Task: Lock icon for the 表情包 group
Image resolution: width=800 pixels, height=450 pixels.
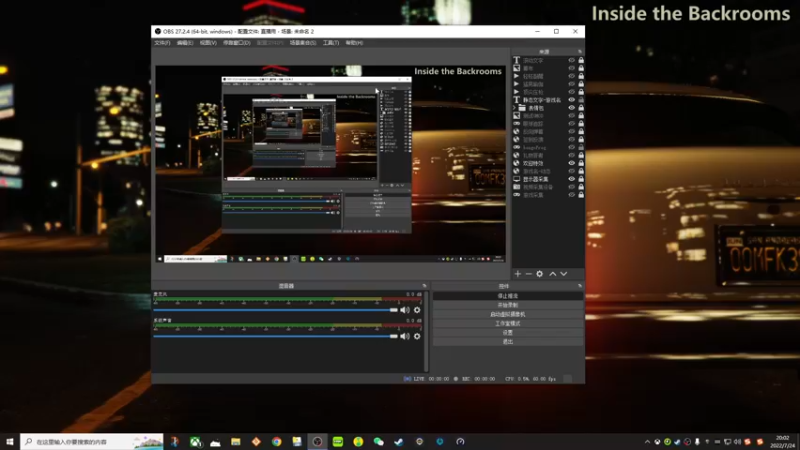Action: (x=581, y=108)
